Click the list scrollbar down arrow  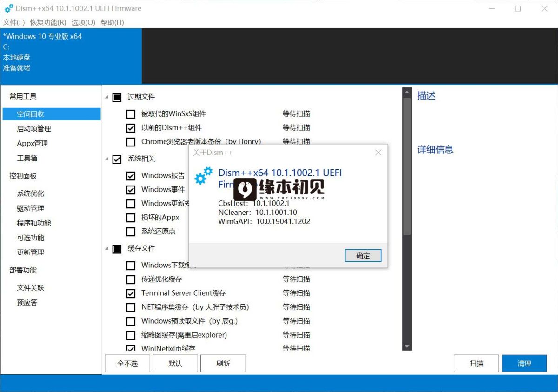pyautogui.click(x=407, y=346)
